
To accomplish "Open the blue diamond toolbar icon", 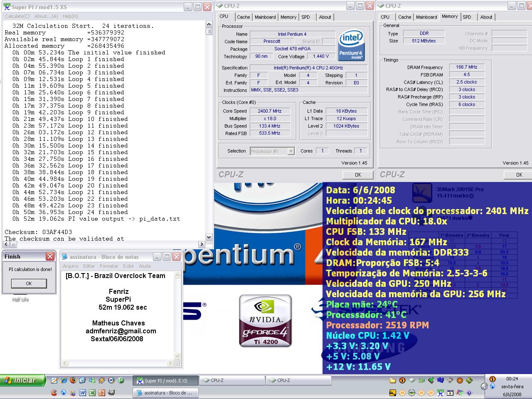I will (x=469, y=393).
